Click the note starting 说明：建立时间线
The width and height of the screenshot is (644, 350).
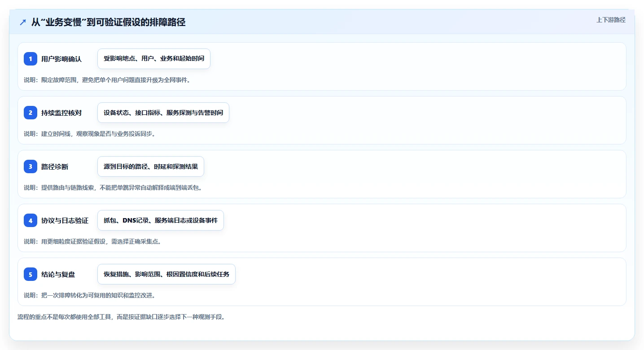click(89, 134)
